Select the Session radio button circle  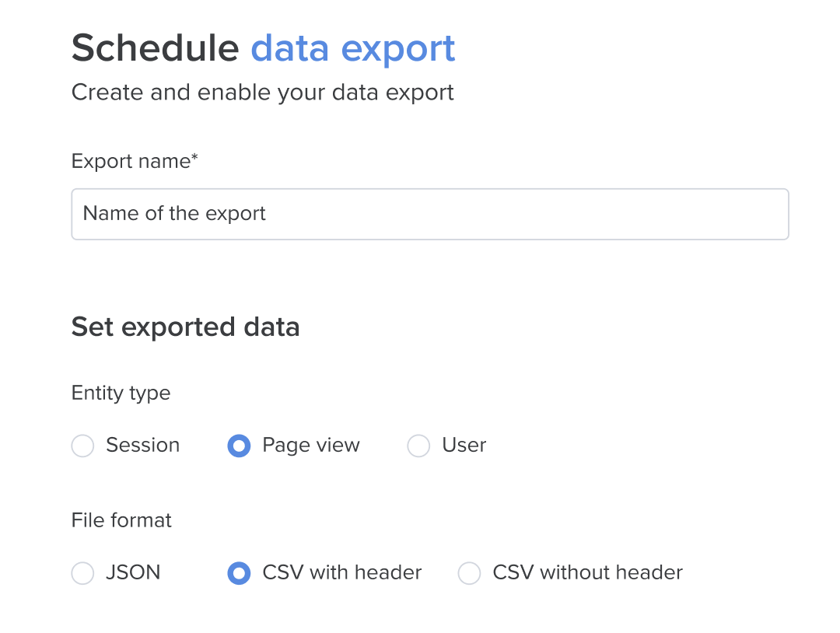point(82,446)
